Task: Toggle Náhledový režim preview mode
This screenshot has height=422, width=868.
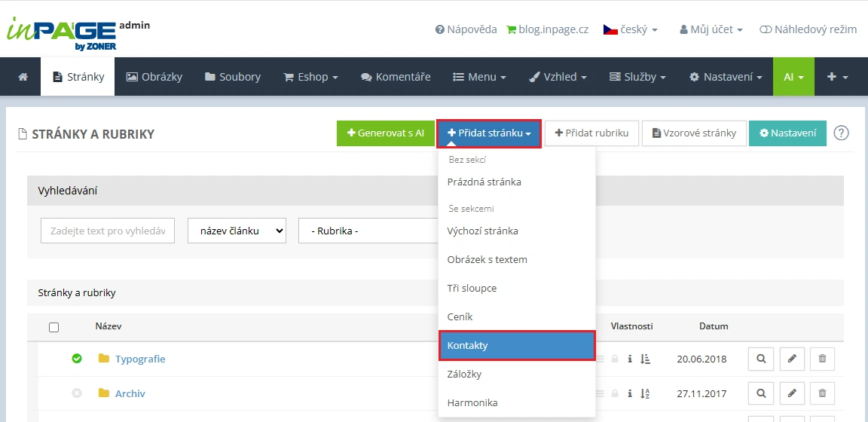Action: [x=808, y=29]
